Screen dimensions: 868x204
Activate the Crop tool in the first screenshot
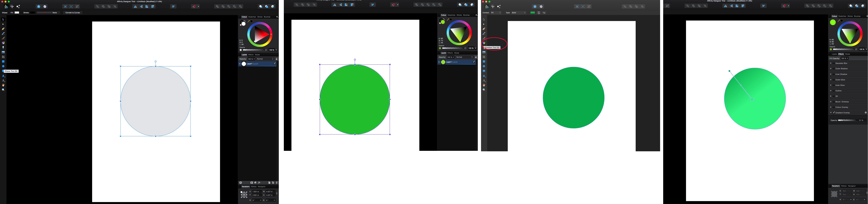(x=3, y=57)
